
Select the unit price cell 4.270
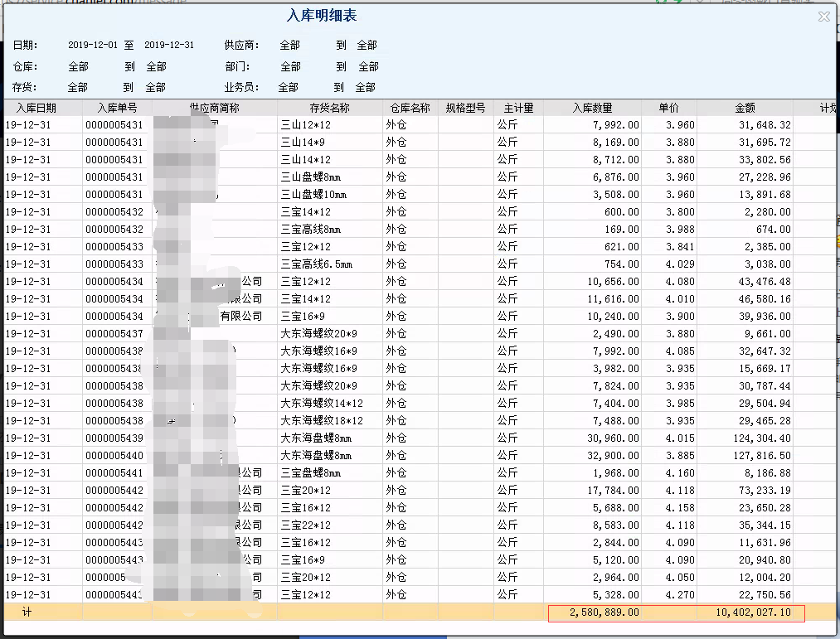[x=680, y=595]
